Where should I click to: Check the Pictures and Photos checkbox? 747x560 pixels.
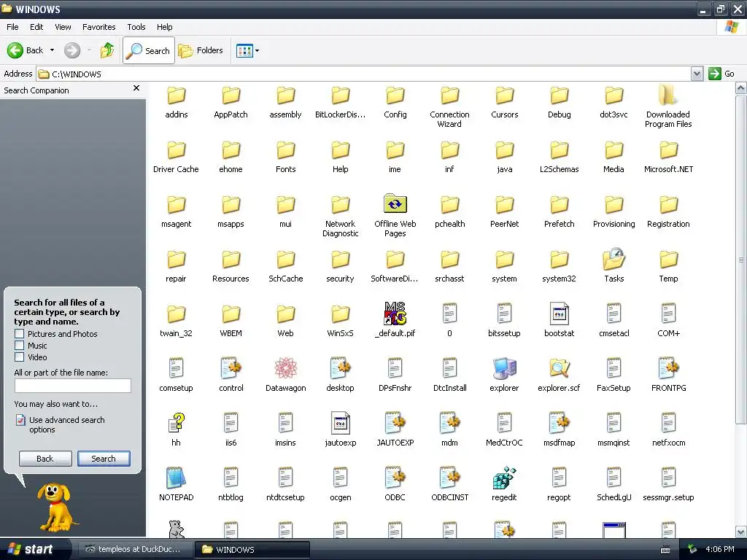tap(20, 333)
